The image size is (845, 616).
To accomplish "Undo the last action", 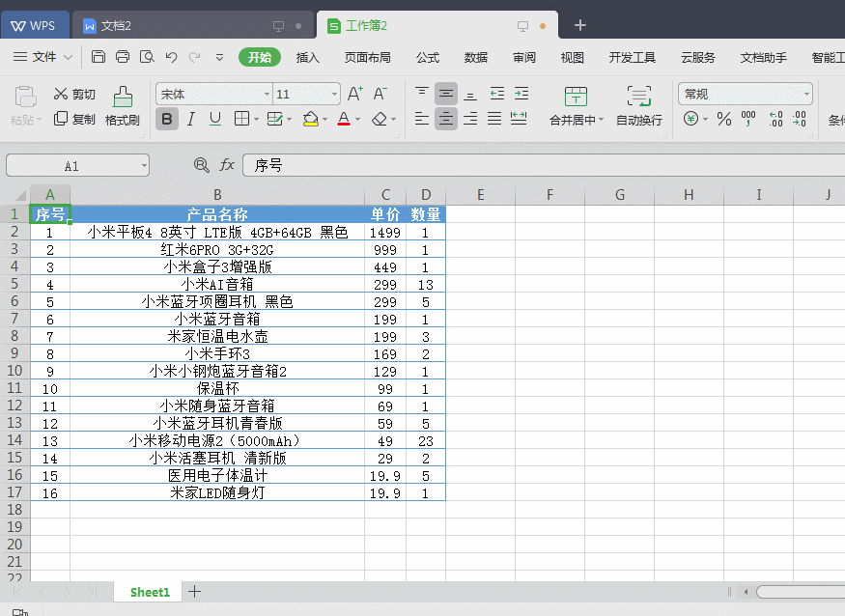I will pos(171,57).
